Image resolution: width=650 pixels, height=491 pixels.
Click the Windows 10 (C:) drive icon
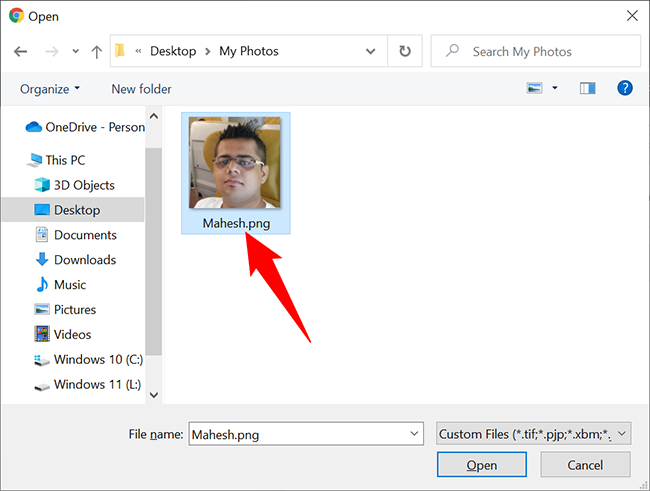point(41,360)
